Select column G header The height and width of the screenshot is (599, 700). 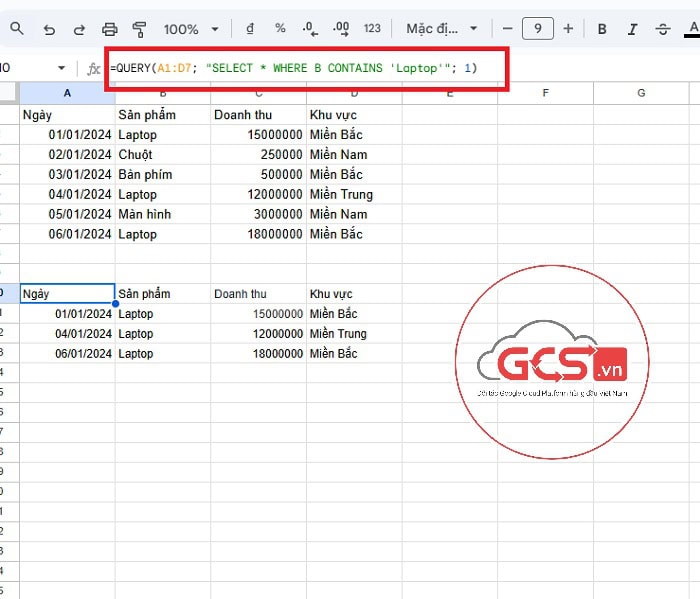(x=640, y=93)
